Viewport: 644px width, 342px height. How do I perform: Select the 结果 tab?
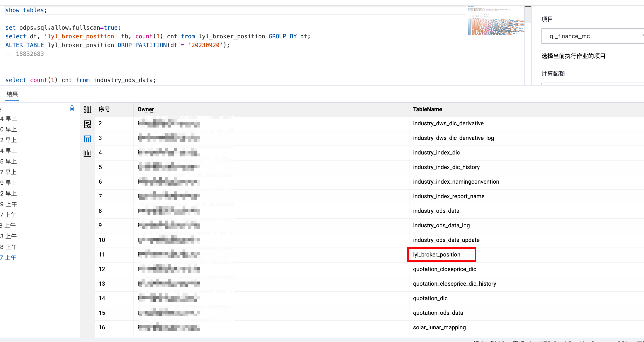pos(12,94)
